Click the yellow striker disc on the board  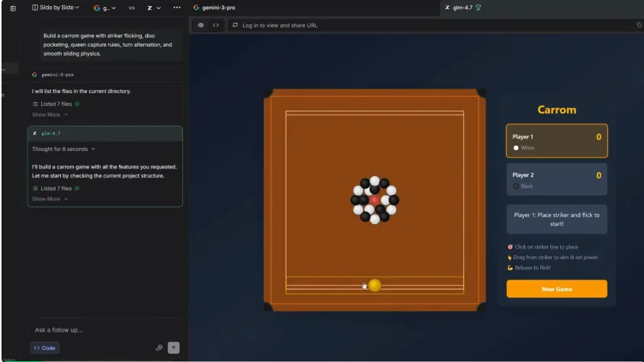click(x=375, y=285)
